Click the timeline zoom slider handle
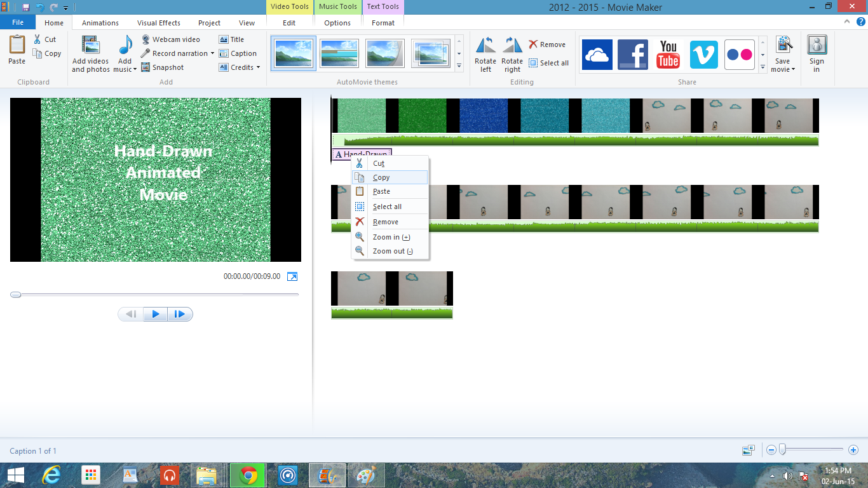Screen dimensions: 868x488 783,450
